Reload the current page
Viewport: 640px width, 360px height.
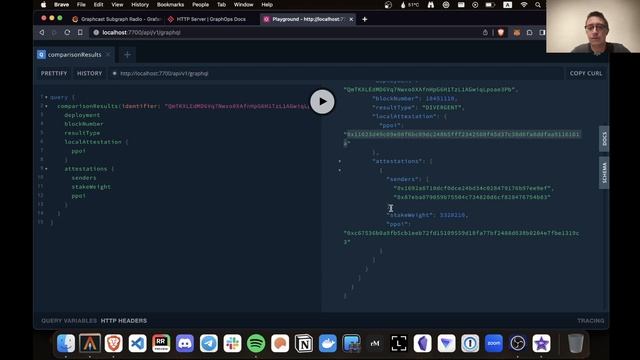pyautogui.click(x=67, y=32)
